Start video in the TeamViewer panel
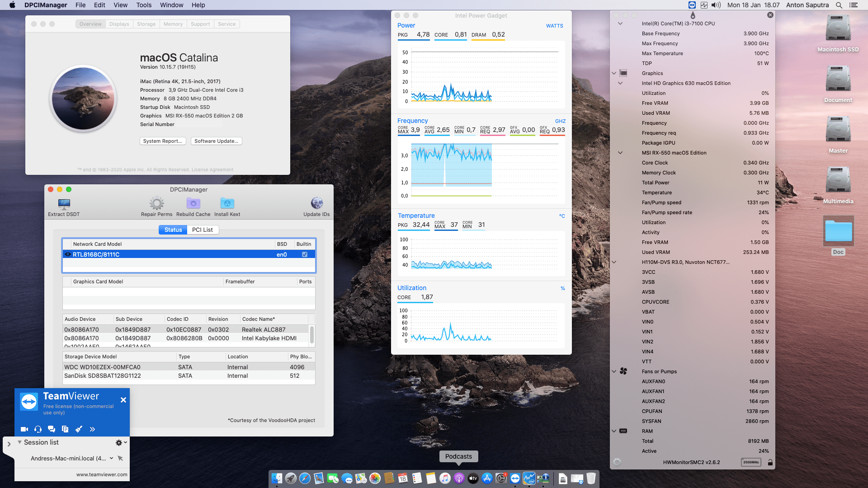Viewport: 868px width, 488px height. (24, 429)
